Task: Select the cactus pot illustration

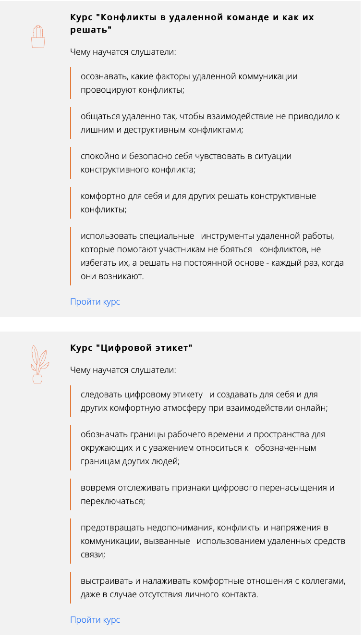Action: (39, 43)
